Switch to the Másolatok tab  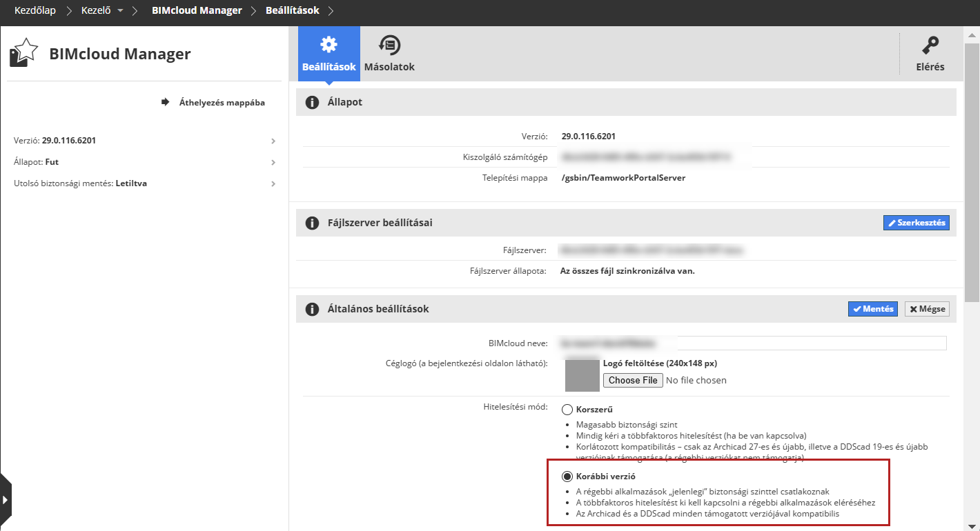(389, 54)
